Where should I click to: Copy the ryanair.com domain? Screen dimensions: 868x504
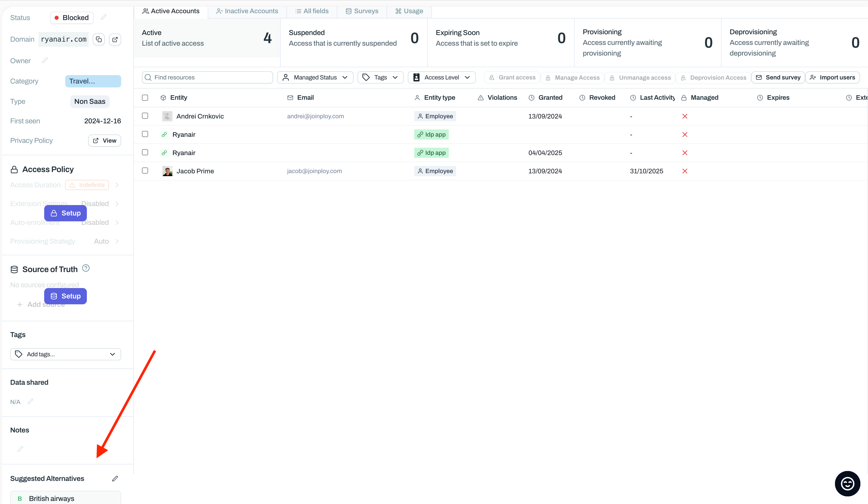99,39
